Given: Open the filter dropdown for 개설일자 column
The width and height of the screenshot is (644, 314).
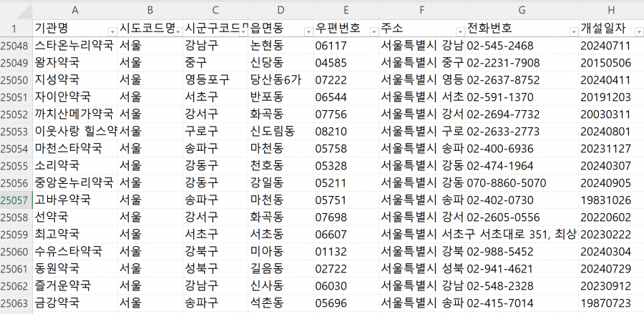Looking at the screenshot, I should pos(639,31).
